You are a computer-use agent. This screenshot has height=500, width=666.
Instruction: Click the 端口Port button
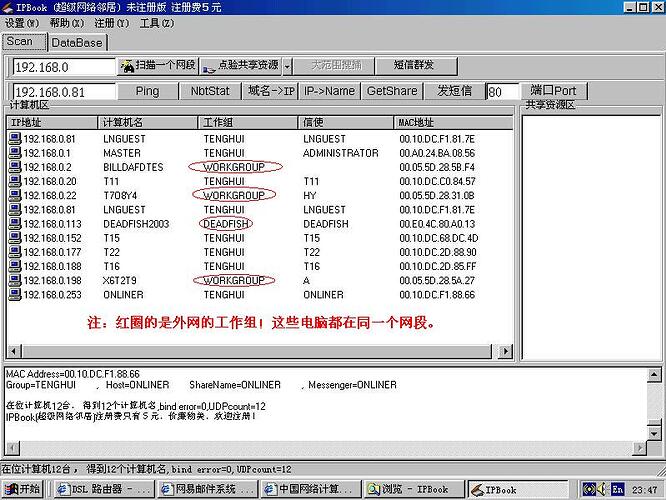tap(553, 91)
